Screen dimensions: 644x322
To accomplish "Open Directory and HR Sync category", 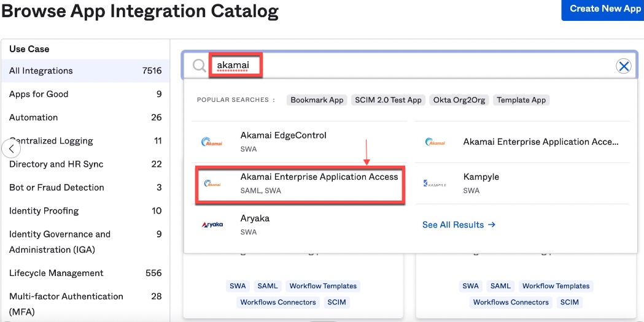I will pyautogui.click(x=56, y=164).
